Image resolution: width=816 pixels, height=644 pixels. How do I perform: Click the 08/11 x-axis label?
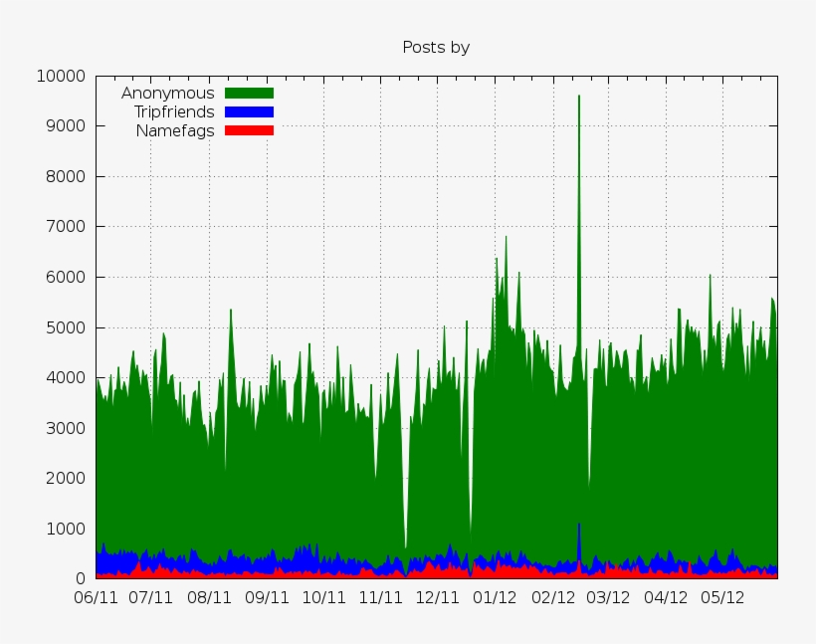209,597
